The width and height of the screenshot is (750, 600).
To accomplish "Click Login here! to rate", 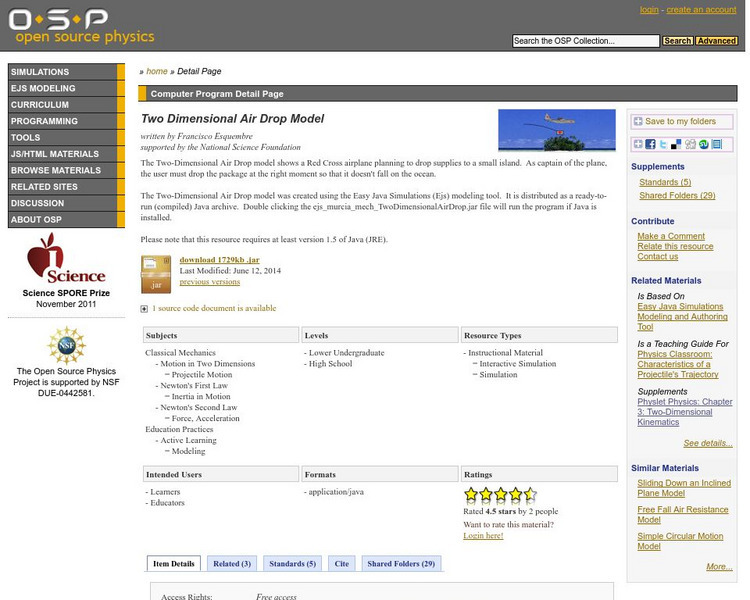I will click(x=483, y=536).
